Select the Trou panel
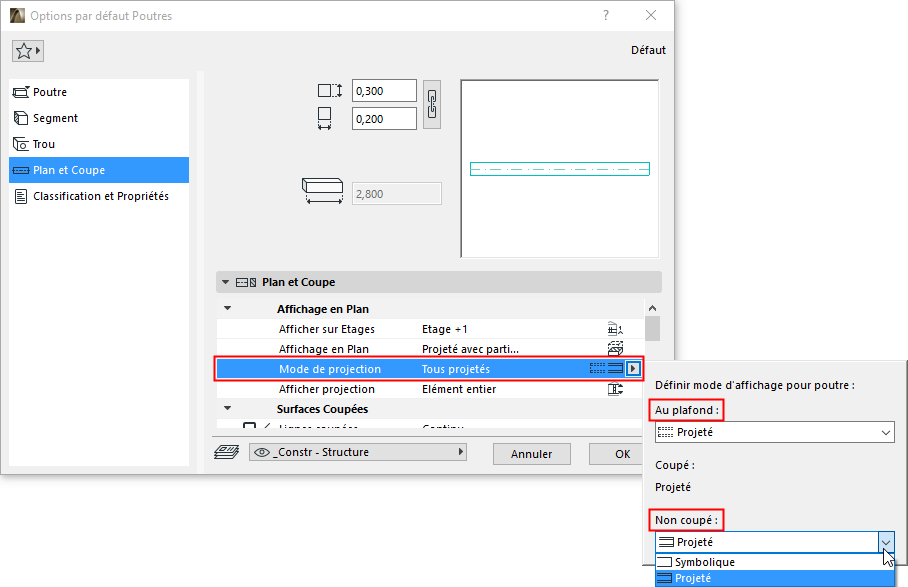 [x=99, y=144]
